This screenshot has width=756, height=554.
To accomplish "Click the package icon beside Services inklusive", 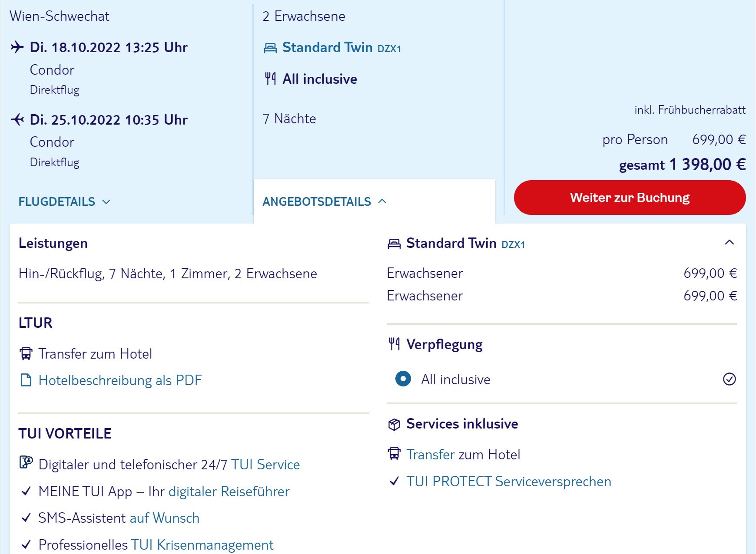I will point(394,424).
